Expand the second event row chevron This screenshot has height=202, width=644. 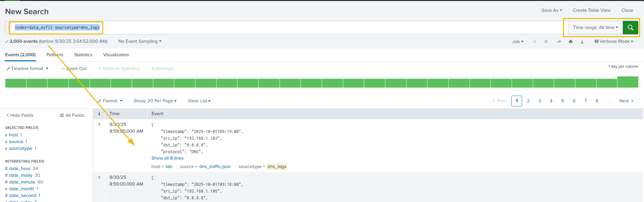tap(99, 177)
